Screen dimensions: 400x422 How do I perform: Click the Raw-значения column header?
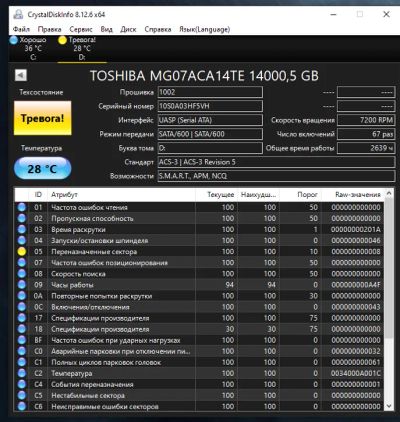click(x=353, y=195)
